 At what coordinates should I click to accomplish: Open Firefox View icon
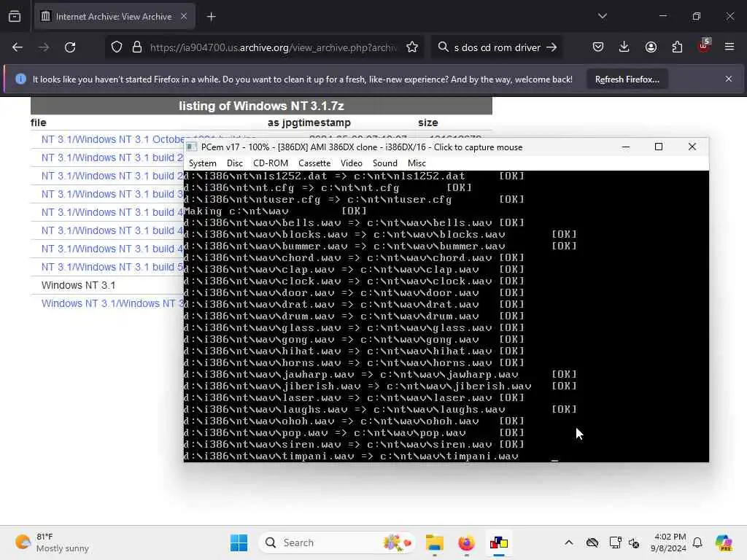click(x=15, y=17)
